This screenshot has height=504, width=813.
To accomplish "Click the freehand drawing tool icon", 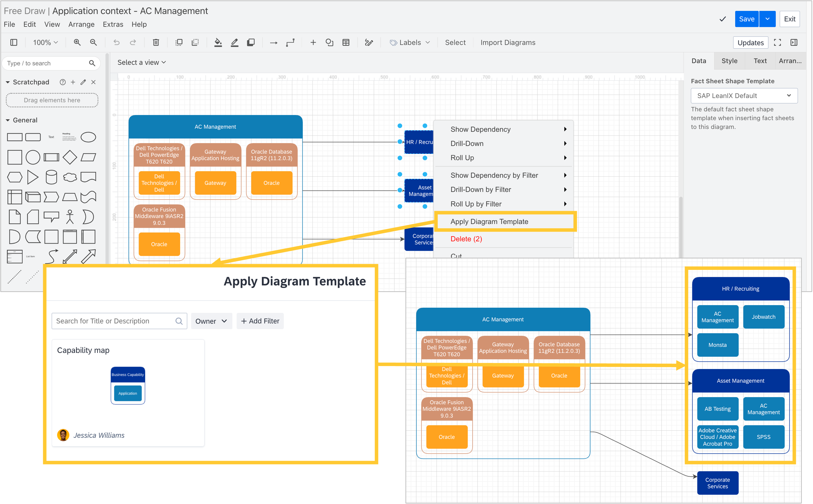I will point(368,42).
